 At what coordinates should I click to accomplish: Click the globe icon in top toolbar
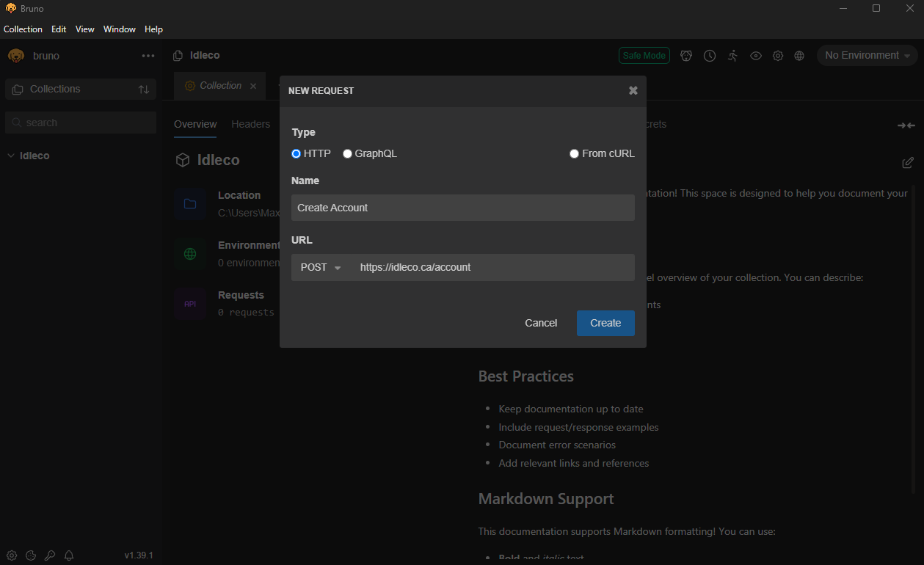800,56
